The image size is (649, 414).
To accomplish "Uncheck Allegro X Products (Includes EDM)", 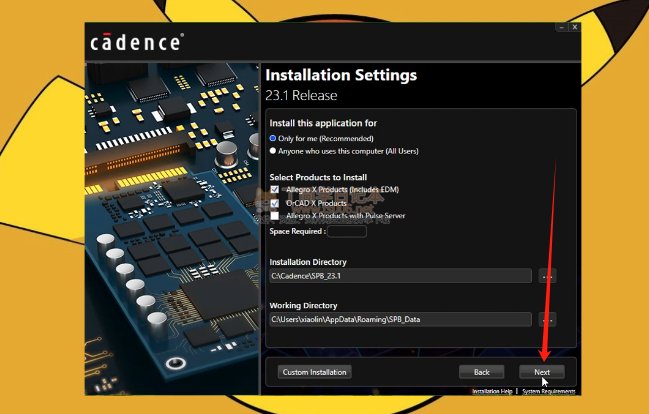I will (275, 189).
